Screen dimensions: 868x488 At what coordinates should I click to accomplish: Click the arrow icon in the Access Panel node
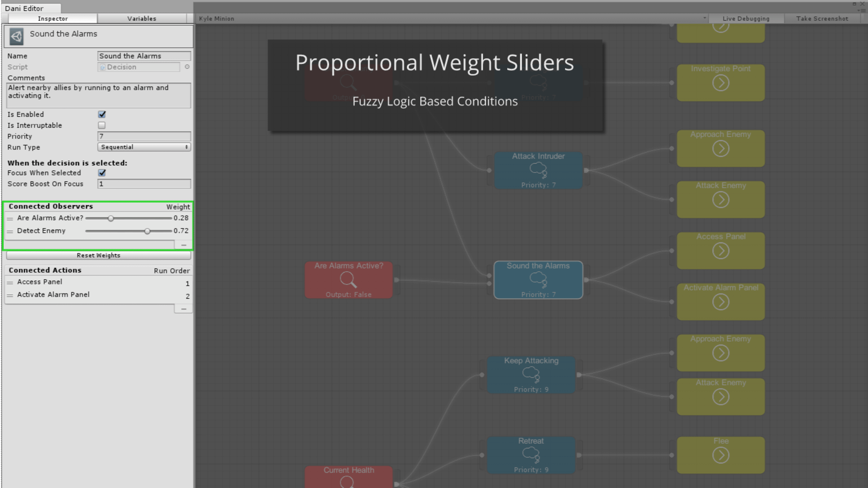pos(721,251)
